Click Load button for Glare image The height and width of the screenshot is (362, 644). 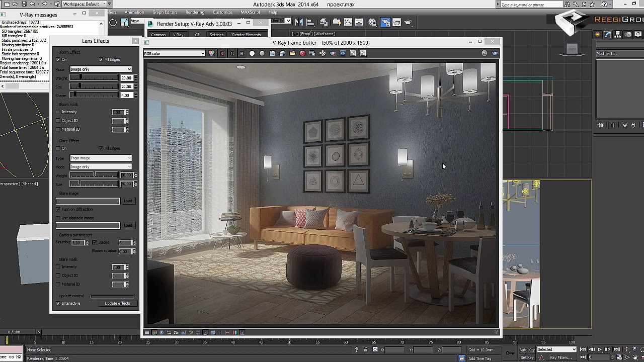point(128,201)
